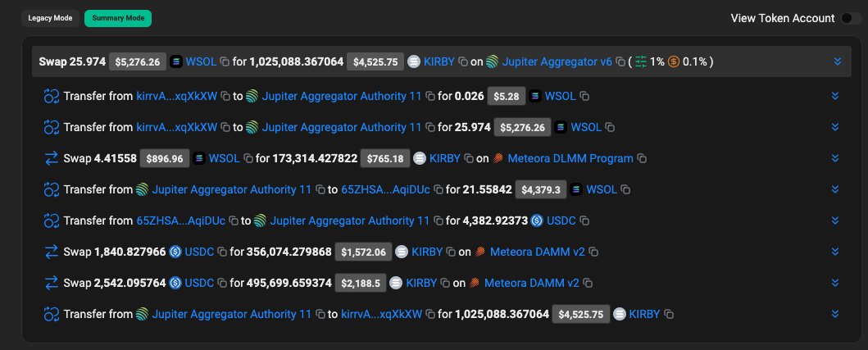Click the $2,188.5 value badge

tap(361, 283)
